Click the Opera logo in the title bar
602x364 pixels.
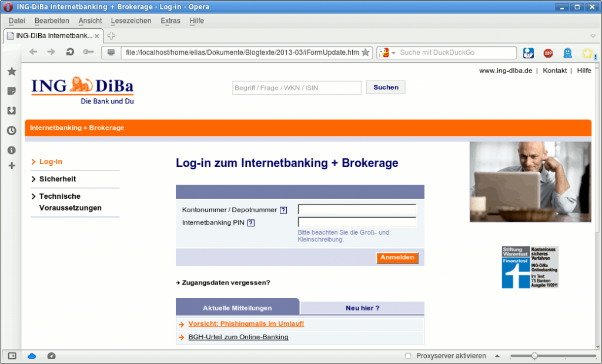pyautogui.click(x=8, y=7)
